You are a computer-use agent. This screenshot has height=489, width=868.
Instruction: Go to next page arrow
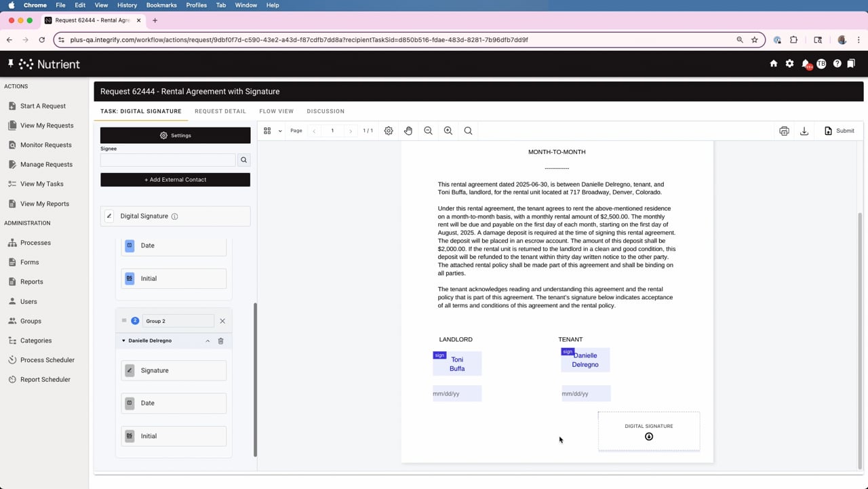coord(350,131)
